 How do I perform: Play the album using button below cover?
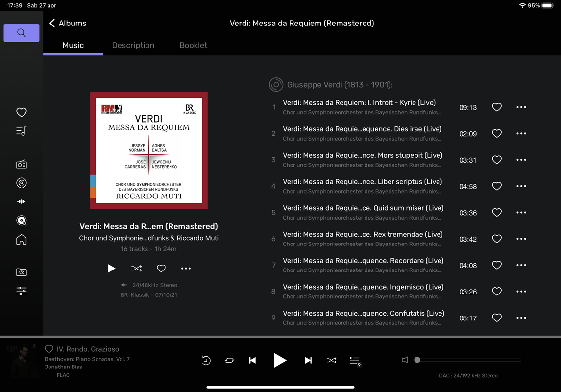[112, 268]
